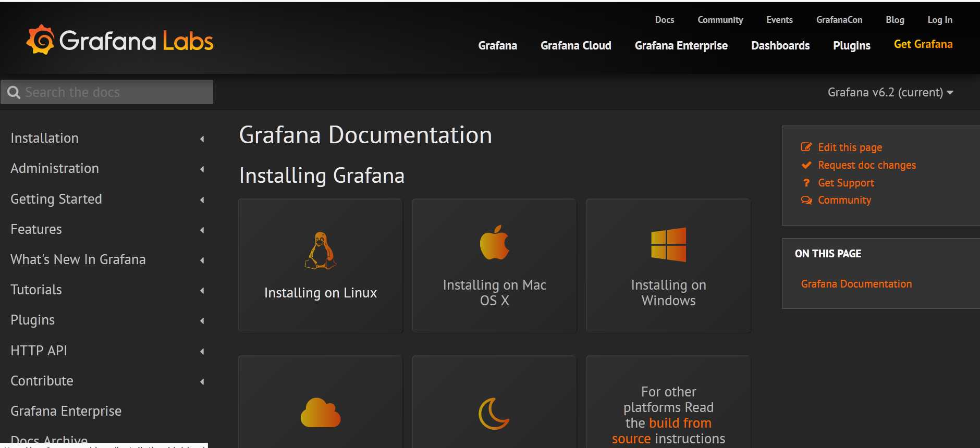Expand the Features sidebar arrow

pyautogui.click(x=202, y=230)
